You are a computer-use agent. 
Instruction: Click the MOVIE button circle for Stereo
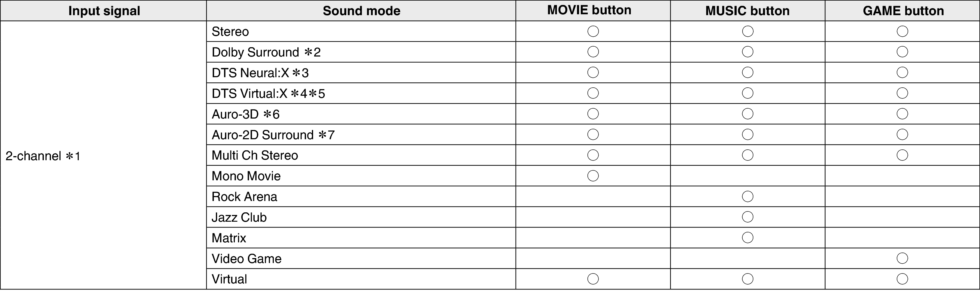tap(593, 31)
